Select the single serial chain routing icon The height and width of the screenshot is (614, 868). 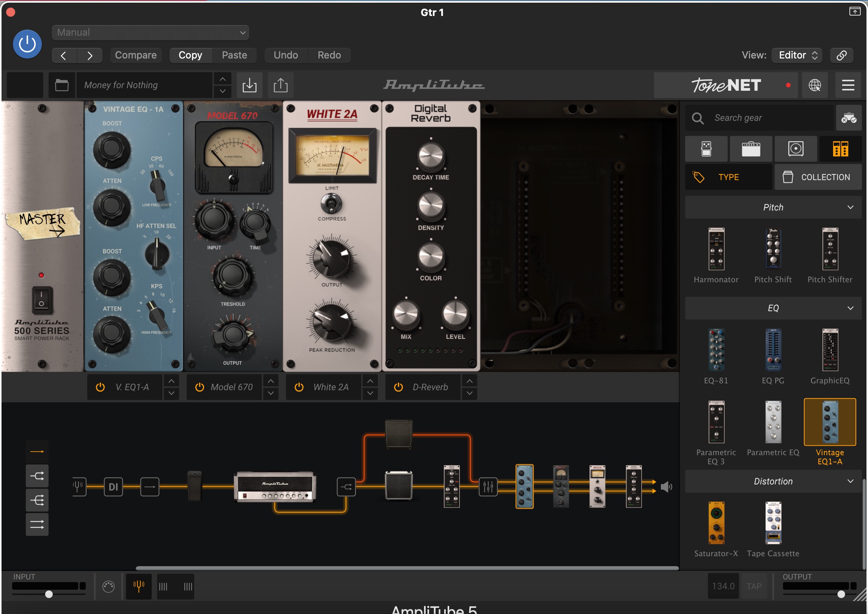tap(37, 451)
